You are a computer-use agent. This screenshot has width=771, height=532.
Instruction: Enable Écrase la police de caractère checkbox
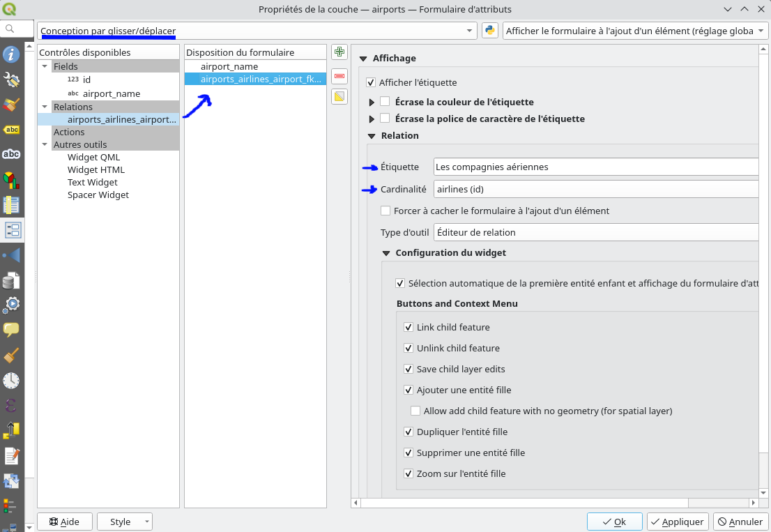tap(385, 118)
